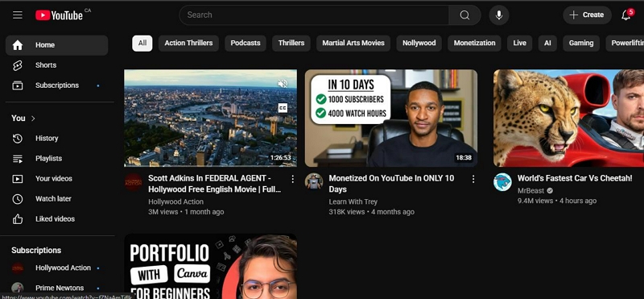Click 9.4M views text

pos(535,201)
